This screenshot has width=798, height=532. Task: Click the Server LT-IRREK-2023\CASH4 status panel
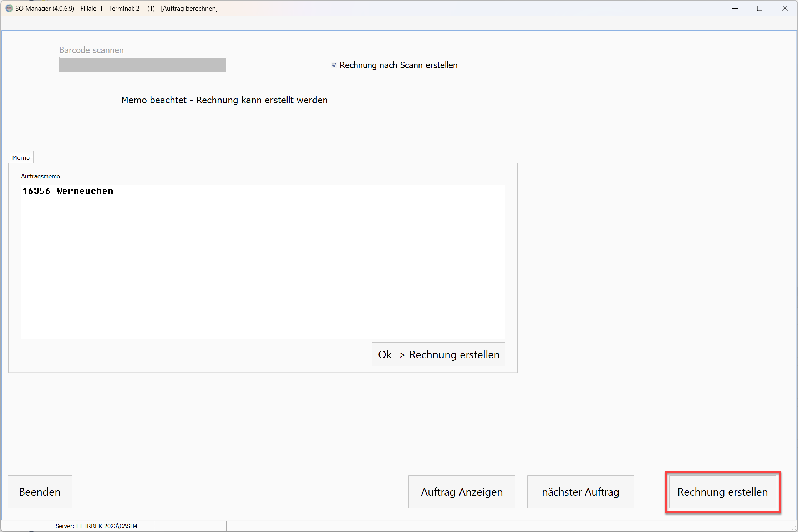click(96, 526)
